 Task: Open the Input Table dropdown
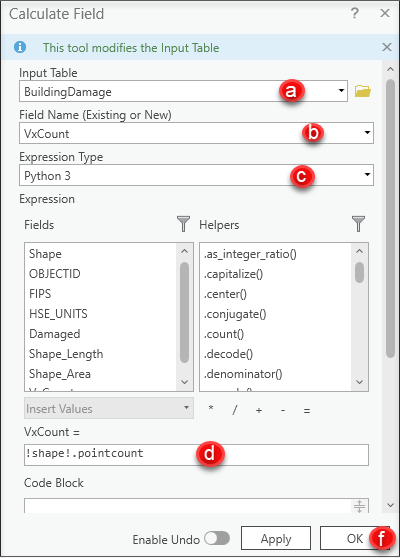pos(341,90)
